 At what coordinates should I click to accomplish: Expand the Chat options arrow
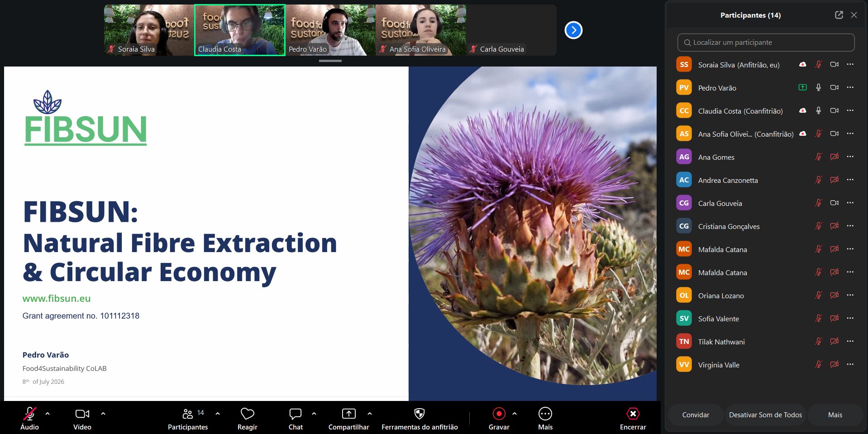pos(314,414)
